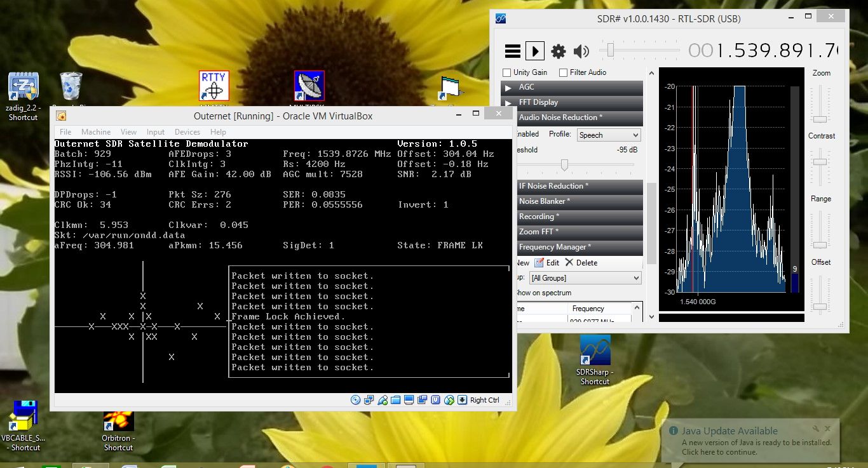The image size is (868, 468).
Task: Collapse the Audio Noise Reduction panel
Action: click(x=580, y=117)
